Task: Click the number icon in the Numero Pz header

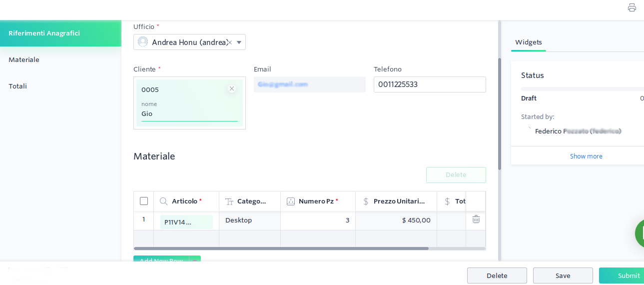Action: coord(291,201)
